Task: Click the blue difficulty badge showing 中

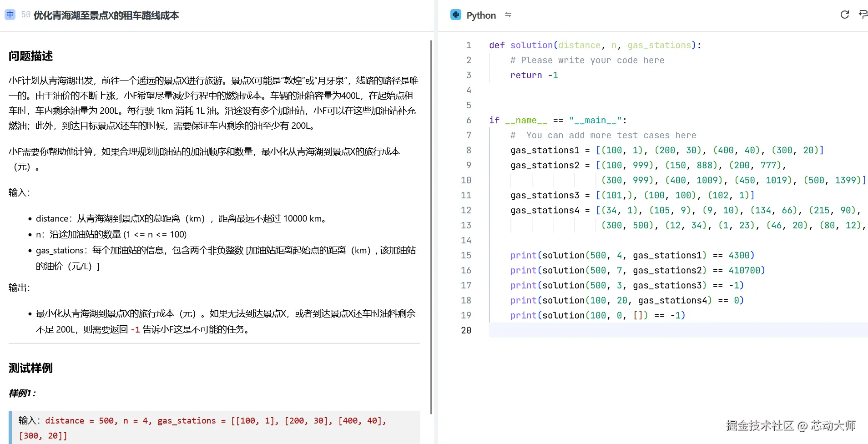Action: click(10, 14)
